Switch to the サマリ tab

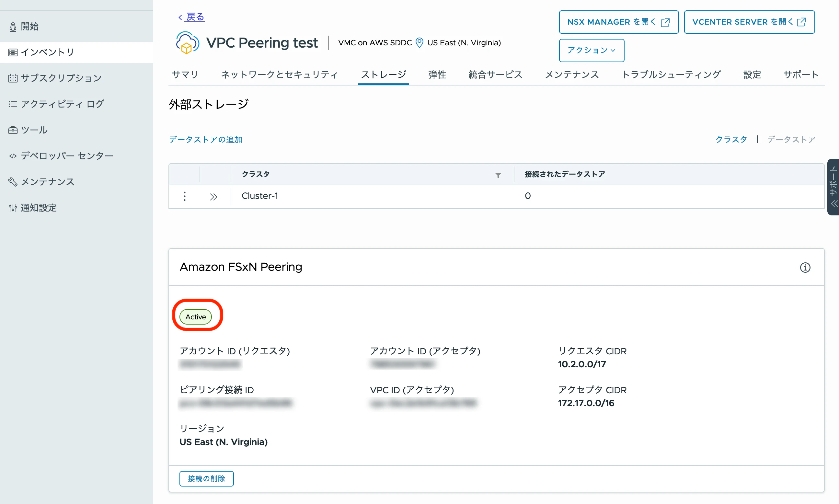185,74
